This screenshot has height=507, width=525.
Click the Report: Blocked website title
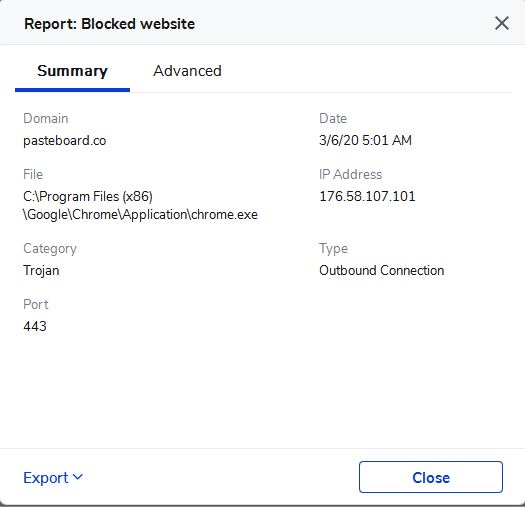click(x=109, y=24)
